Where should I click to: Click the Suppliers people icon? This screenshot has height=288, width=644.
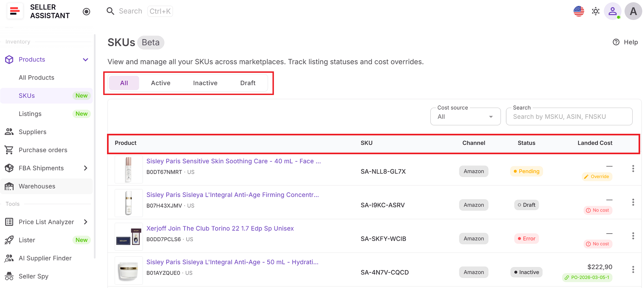(x=9, y=132)
